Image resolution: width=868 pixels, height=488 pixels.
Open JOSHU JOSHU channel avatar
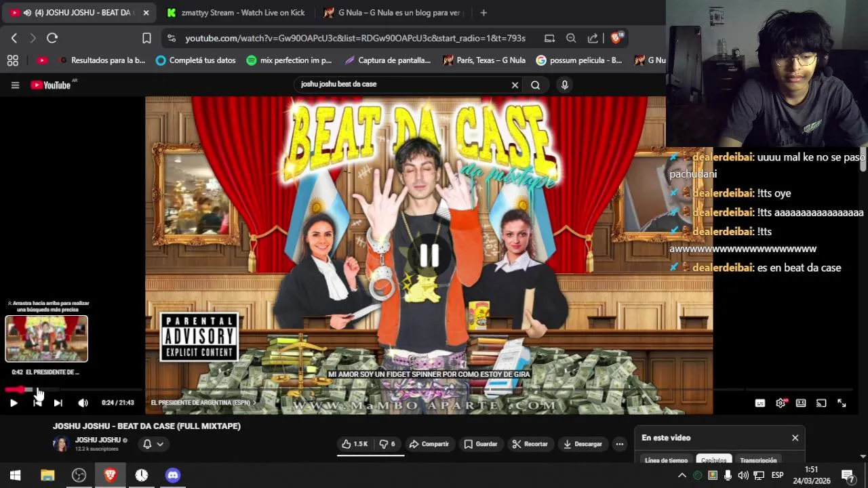tap(61, 444)
